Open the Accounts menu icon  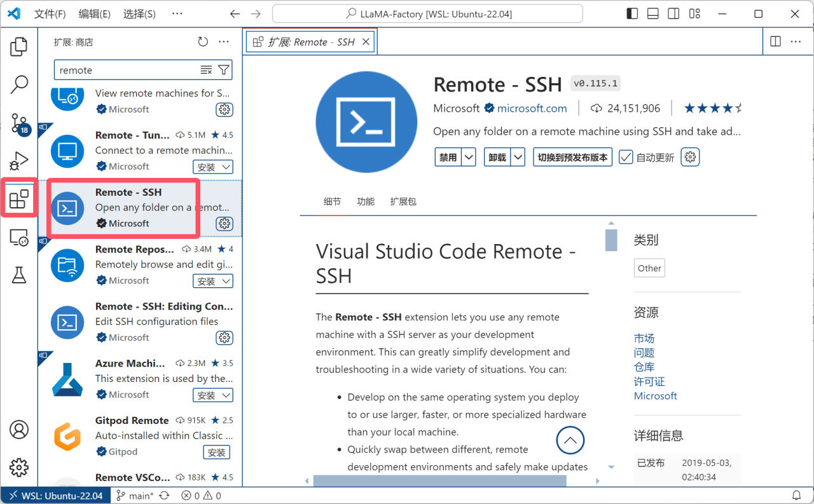19,430
